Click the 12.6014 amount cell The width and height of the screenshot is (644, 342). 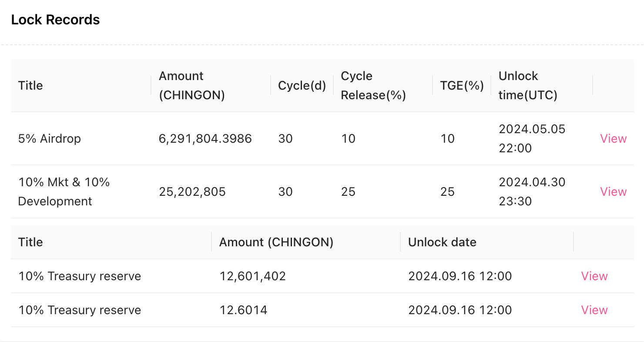(243, 310)
